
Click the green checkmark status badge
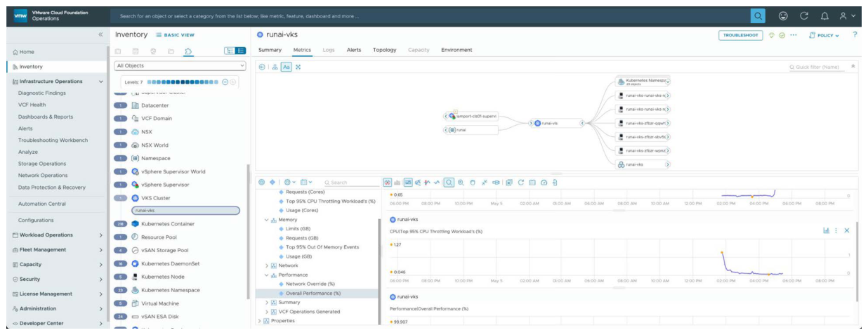[x=782, y=35]
